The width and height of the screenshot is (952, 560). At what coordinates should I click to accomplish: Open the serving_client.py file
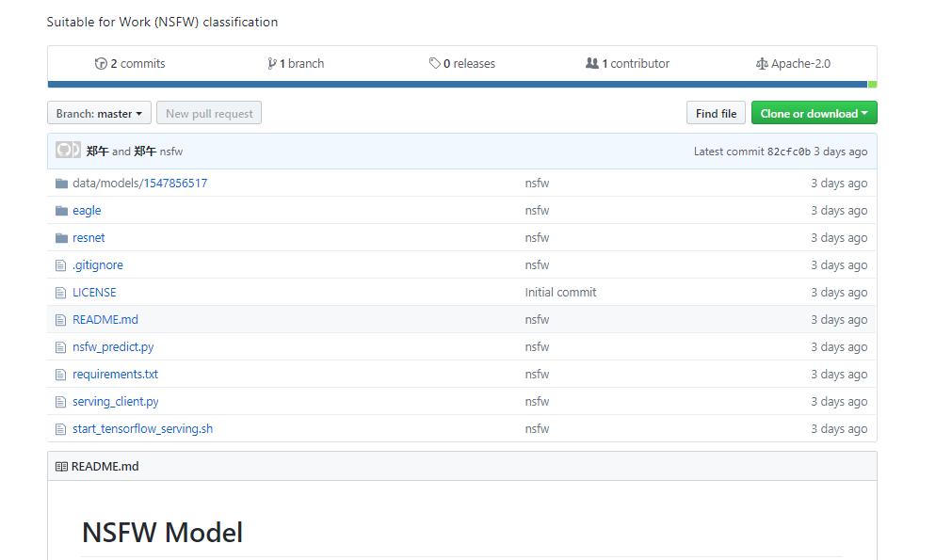pos(116,402)
